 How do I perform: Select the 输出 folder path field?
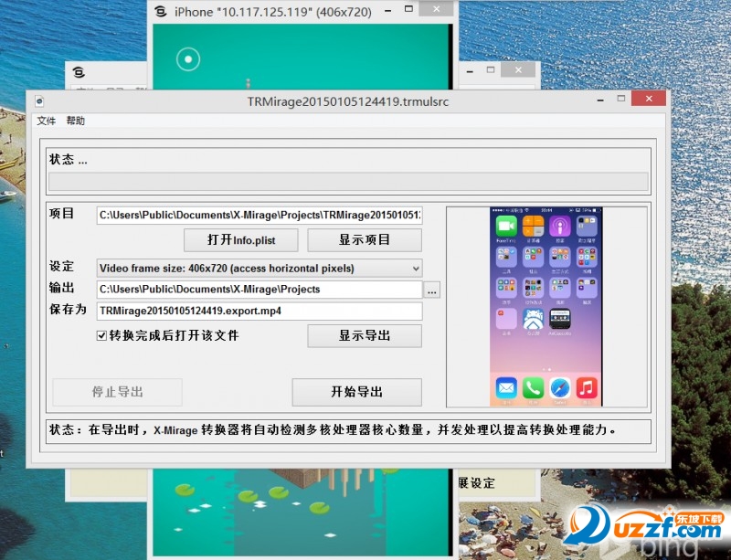coord(260,290)
